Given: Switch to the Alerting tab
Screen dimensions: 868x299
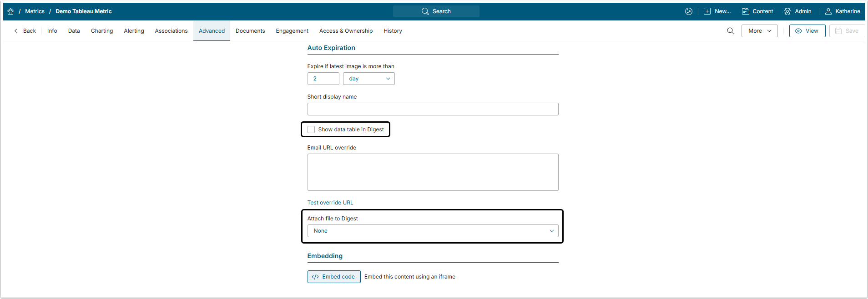Looking at the screenshot, I should pos(134,31).
